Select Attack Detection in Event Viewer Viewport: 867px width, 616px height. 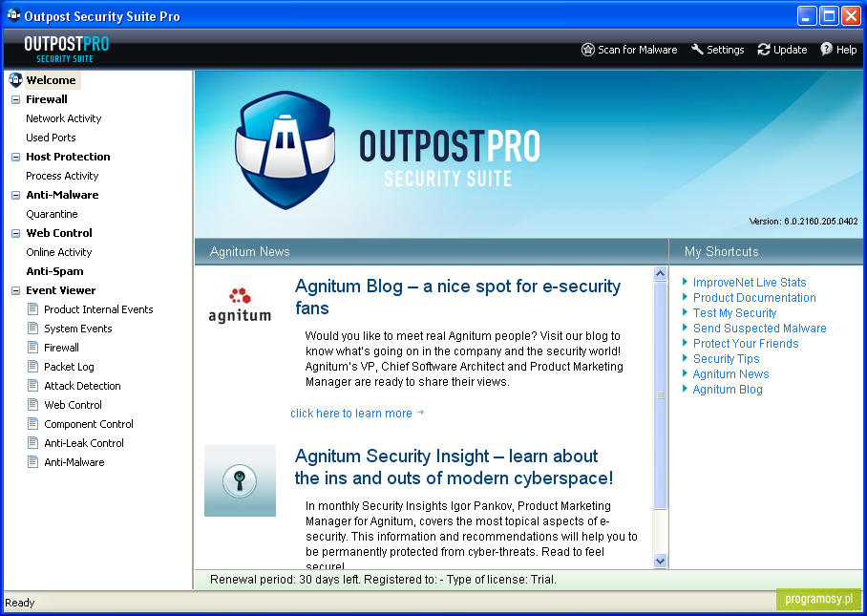[82, 386]
